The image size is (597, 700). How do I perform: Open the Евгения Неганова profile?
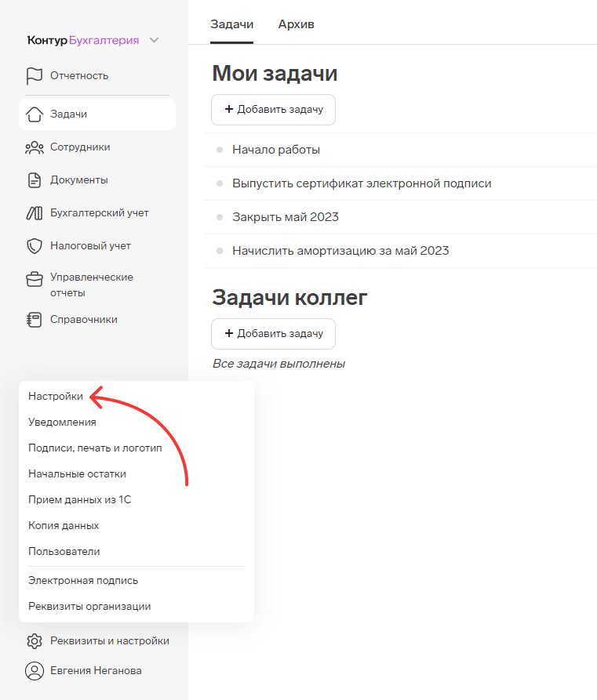pos(97,671)
